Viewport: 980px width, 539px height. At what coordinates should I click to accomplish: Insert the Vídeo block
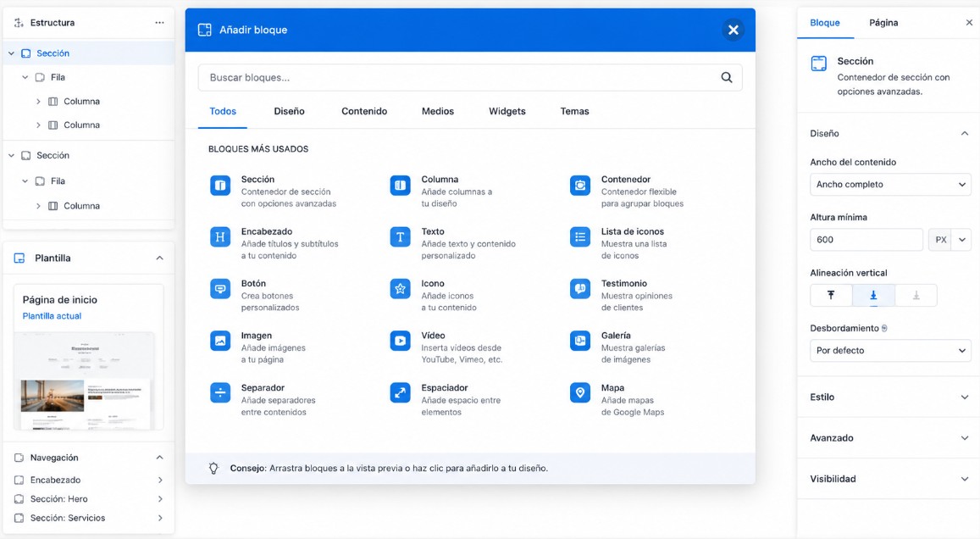pos(446,347)
